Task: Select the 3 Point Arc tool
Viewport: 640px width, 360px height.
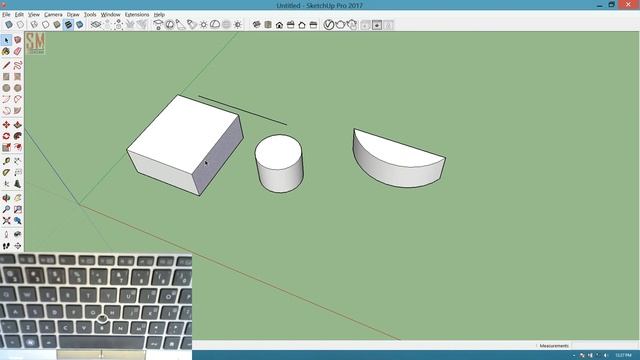Action: (x=6, y=111)
